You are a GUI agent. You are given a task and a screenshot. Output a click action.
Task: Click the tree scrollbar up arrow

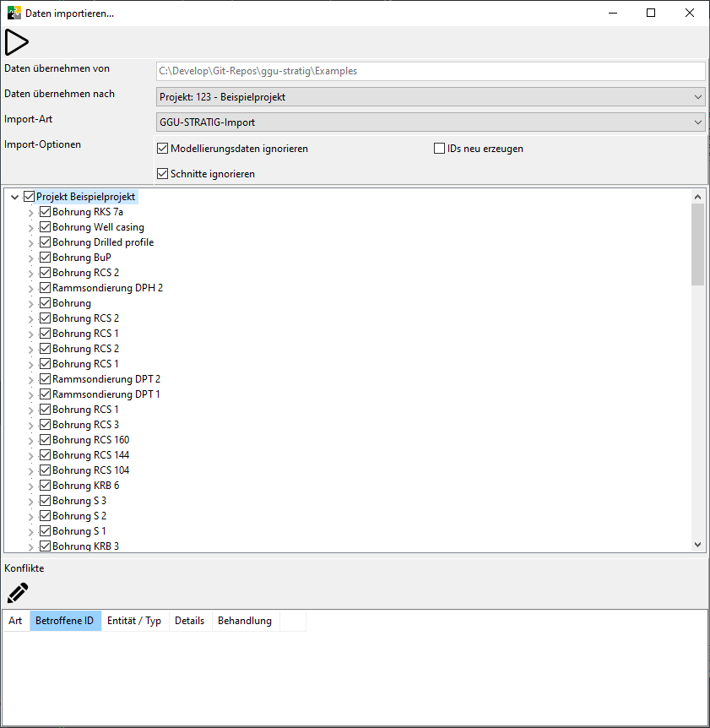coord(697,196)
